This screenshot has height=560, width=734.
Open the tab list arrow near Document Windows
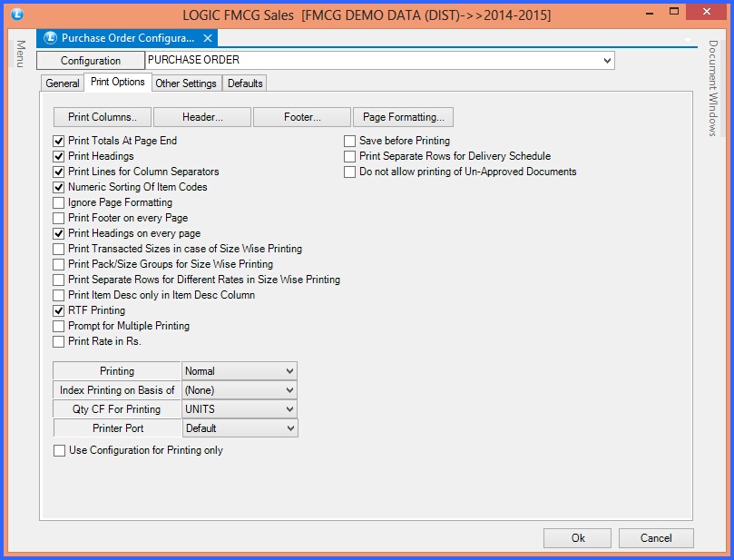point(688,40)
